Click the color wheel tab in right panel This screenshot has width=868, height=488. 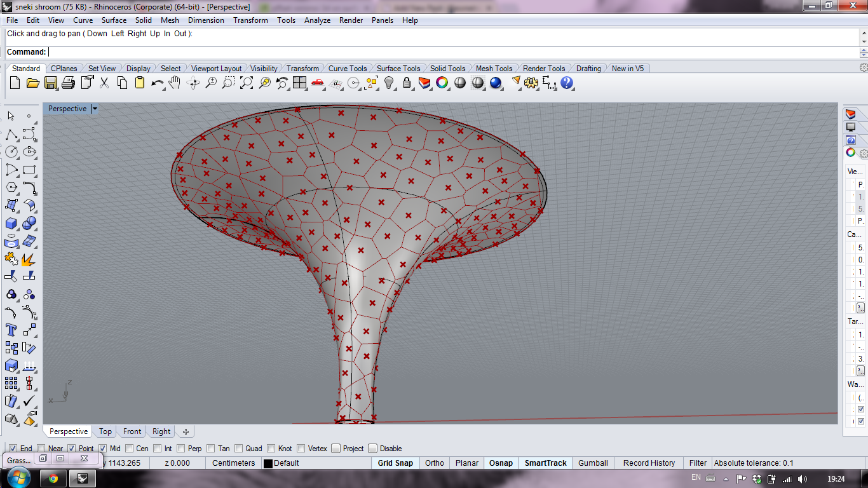coord(850,152)
